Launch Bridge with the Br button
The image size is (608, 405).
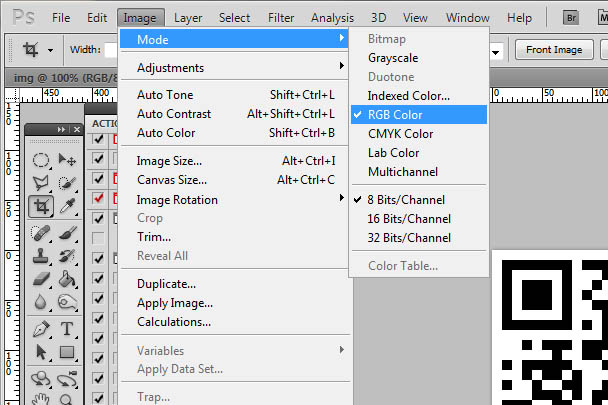coord(572,17)
